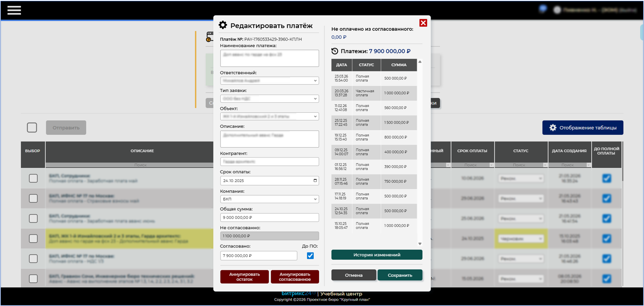The image size is (644, 306).
Task: Click the gear icon in Отображение таблицы button
Action: point(553,128)
